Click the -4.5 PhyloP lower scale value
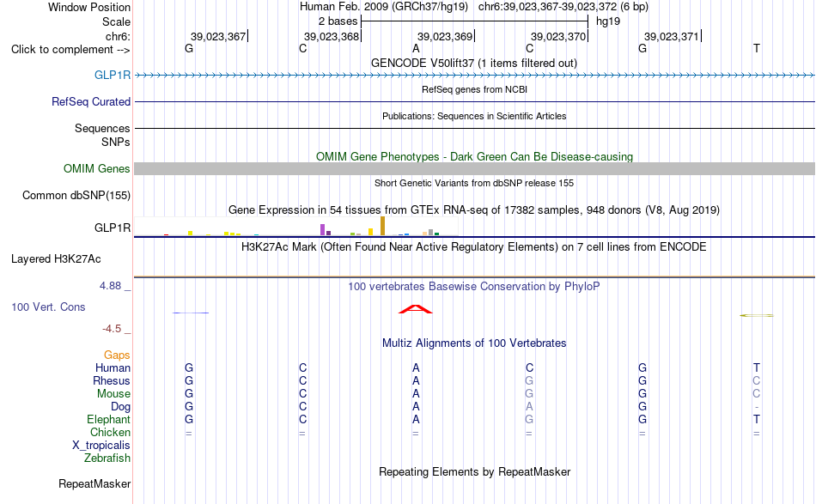The image size is (816, 504). [112, 328]
